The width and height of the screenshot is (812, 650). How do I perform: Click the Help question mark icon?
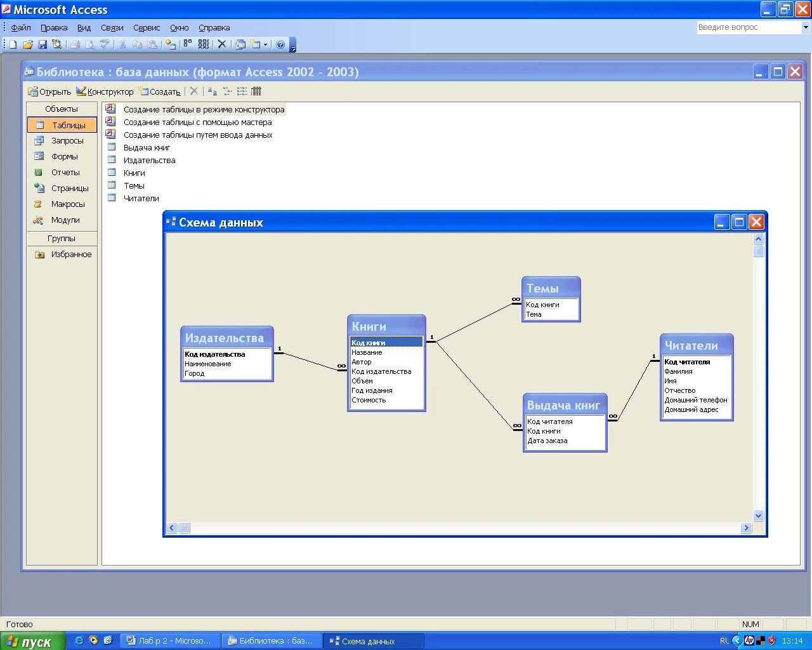(x=280, y=44)
